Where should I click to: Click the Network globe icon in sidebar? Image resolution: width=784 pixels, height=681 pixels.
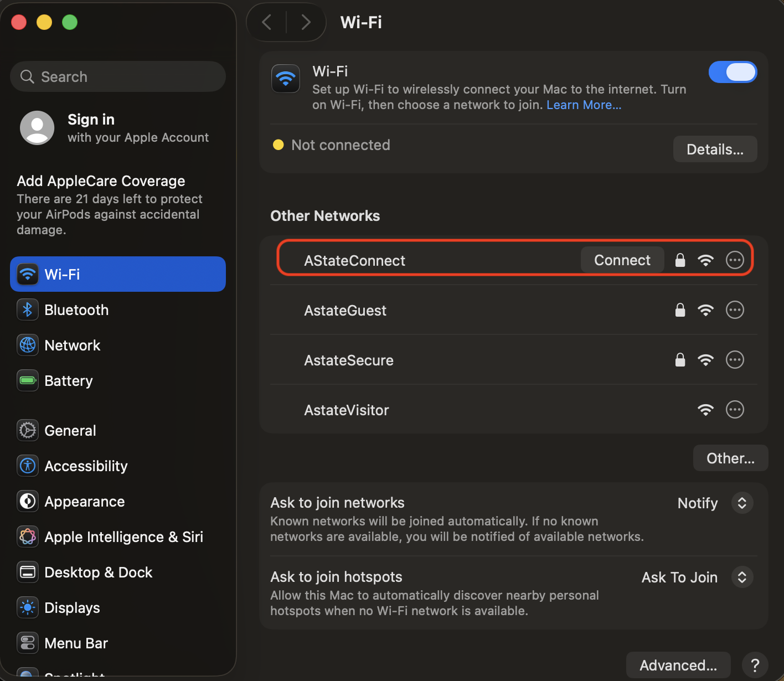point(28,345)
